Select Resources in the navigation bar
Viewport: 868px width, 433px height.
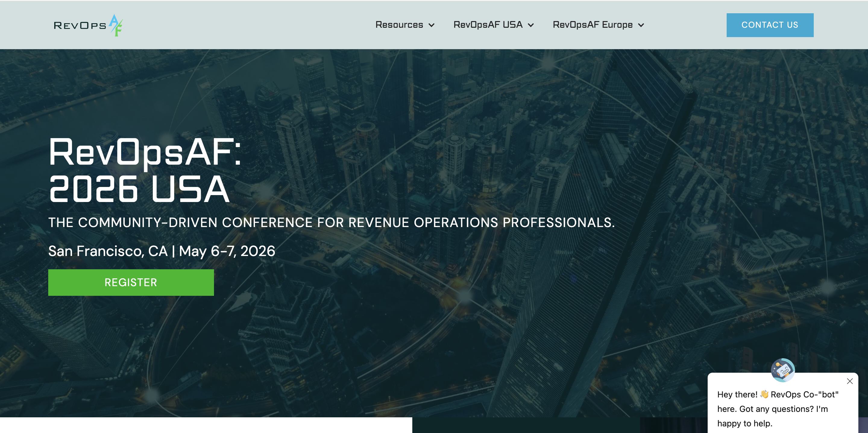[399, 25]
